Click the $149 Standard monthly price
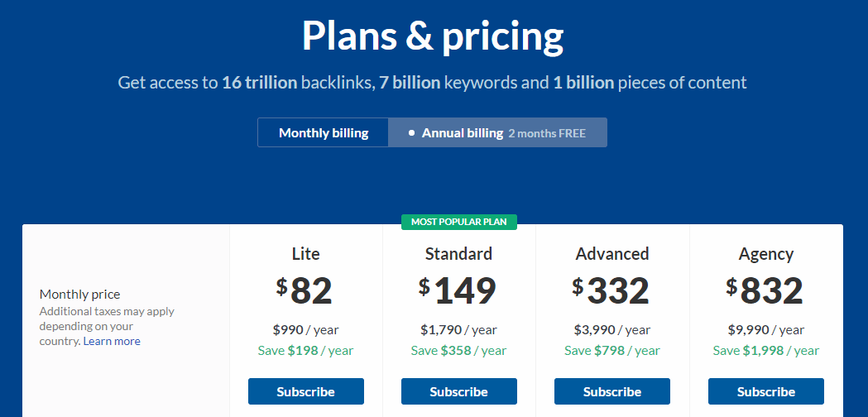This screenshot has height=417, width=868. point(458,290)
